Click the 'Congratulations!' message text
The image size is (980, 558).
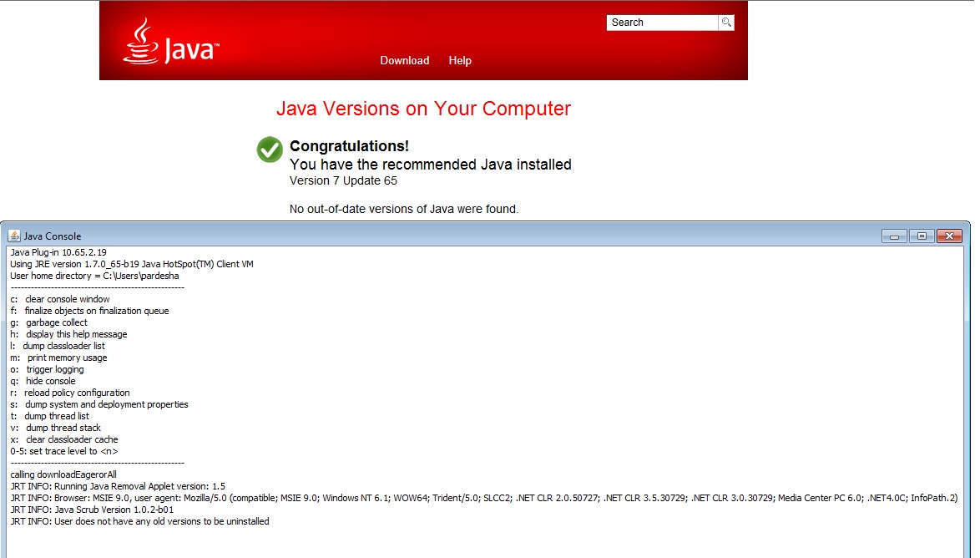pyautogui.click(x=349, y=146)
